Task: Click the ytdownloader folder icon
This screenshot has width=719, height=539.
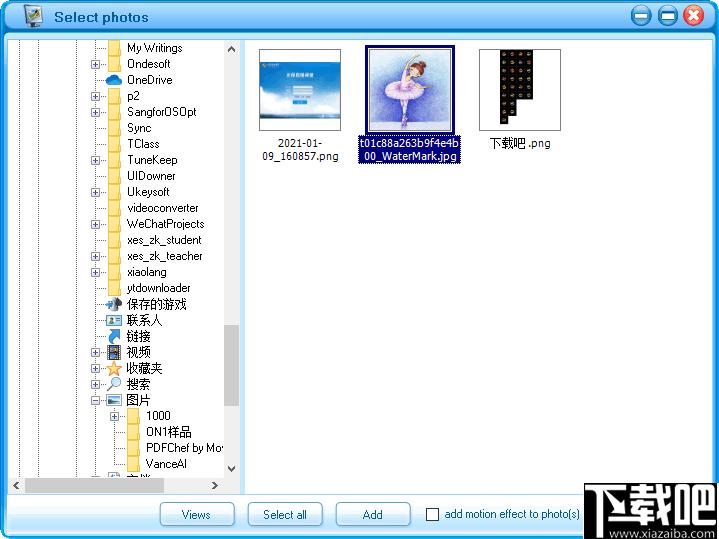Action: coord(114,288)
